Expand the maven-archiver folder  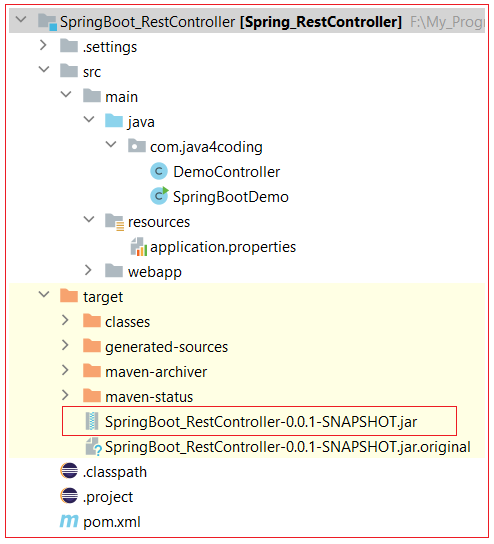tap(65, 370)
